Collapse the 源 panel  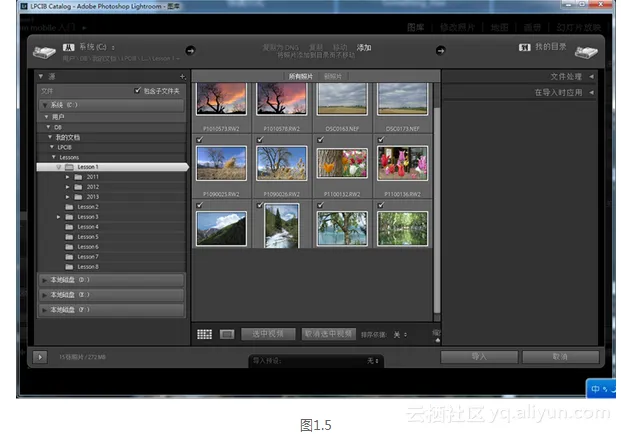tap(40, 76)
